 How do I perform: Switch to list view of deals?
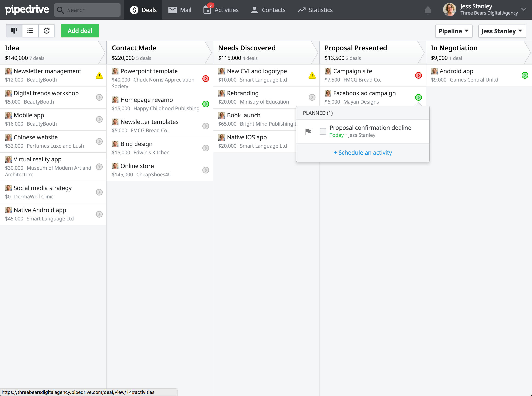click(30, 31)
